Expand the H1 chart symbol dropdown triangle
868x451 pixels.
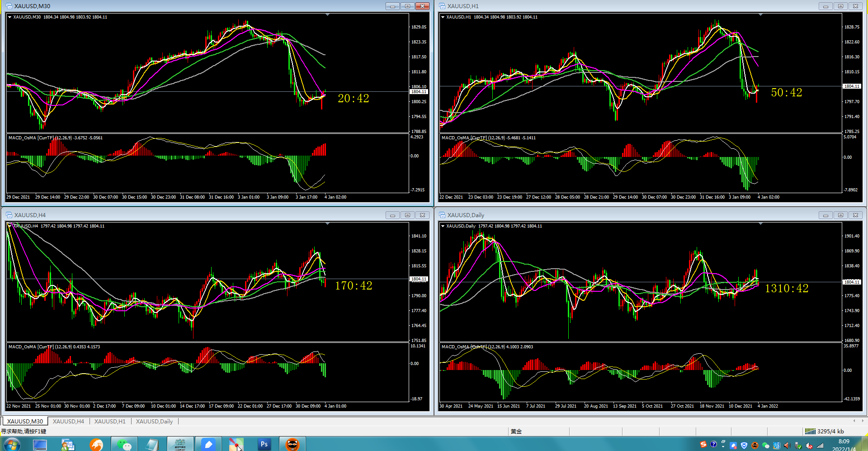(443, 17)
